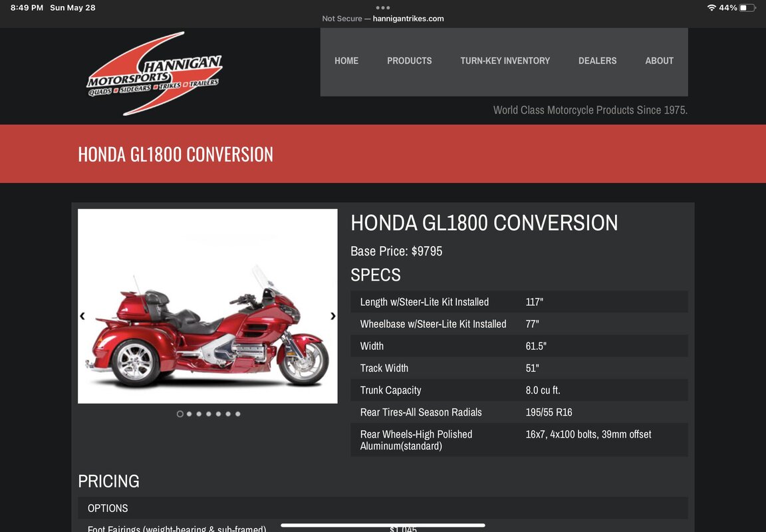This screenshot has width=766, height=532.
Task: Select first carousel dot indicator
Action: (x=180, y=414)
